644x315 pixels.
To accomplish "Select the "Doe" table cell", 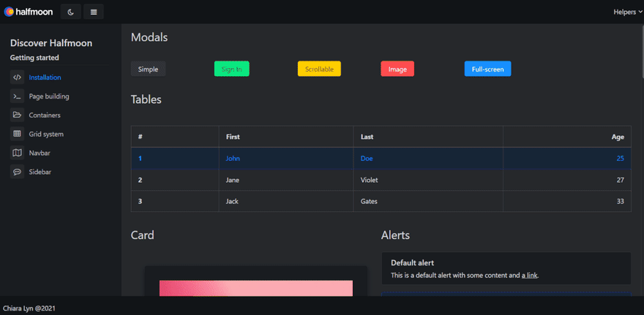I will pyautogui.click(x=428, y=159).
